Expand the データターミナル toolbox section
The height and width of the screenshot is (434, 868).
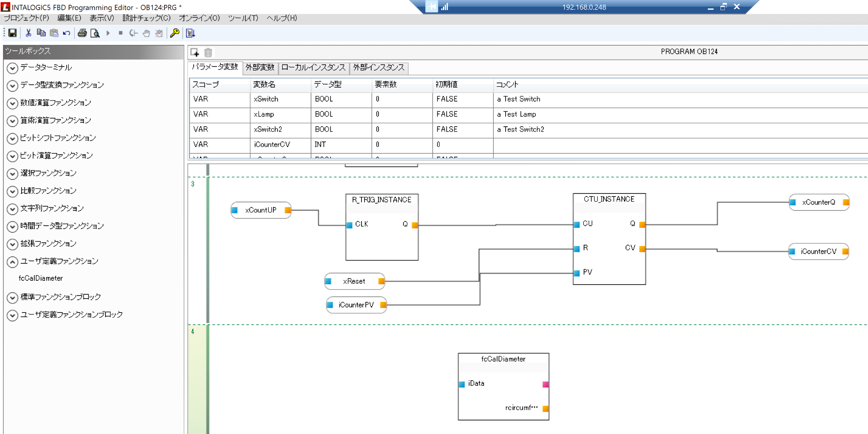(13, 68)
